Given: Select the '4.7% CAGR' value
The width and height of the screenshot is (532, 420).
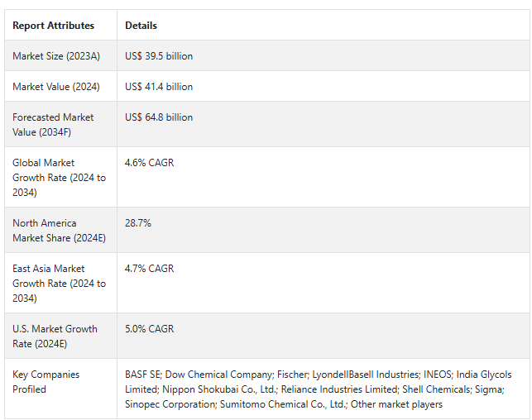Looking at the screenshot, I should tap(149, 269).
